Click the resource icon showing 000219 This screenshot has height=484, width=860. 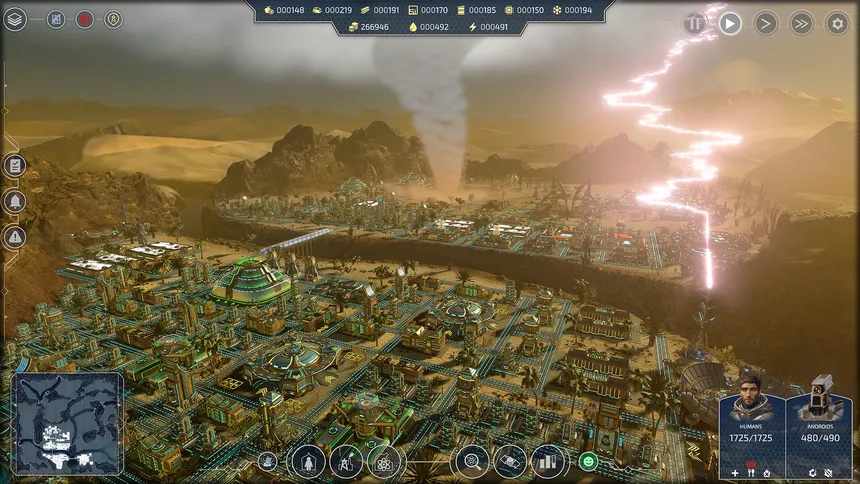click(317, 10)
